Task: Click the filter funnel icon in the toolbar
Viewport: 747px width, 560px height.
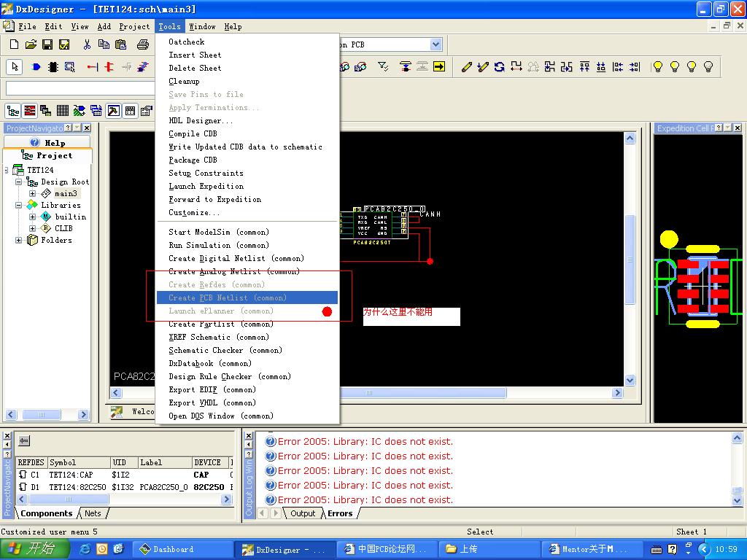Action: click(384, 67)
